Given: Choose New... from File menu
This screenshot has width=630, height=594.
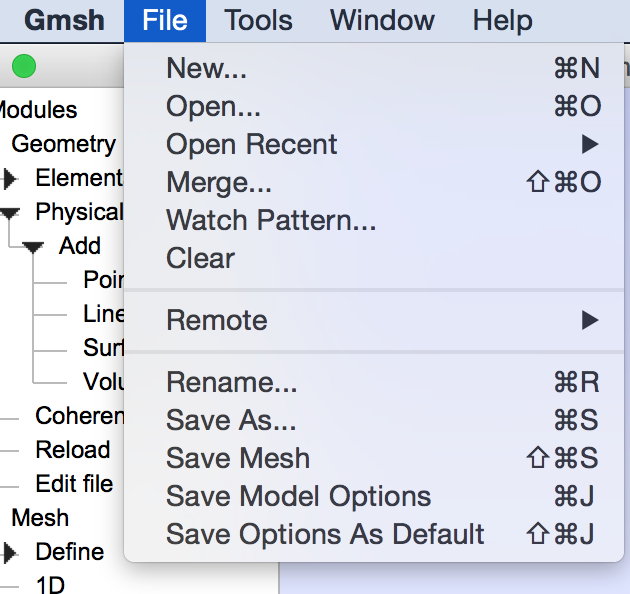Looking at the screenshot, I should click(374, 68).
